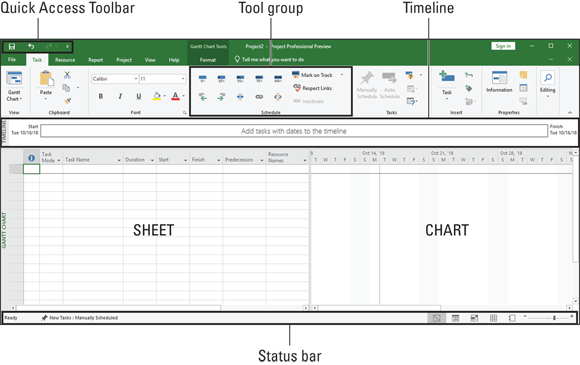
Task: Toggle Respect Links option
Action: 313,88
